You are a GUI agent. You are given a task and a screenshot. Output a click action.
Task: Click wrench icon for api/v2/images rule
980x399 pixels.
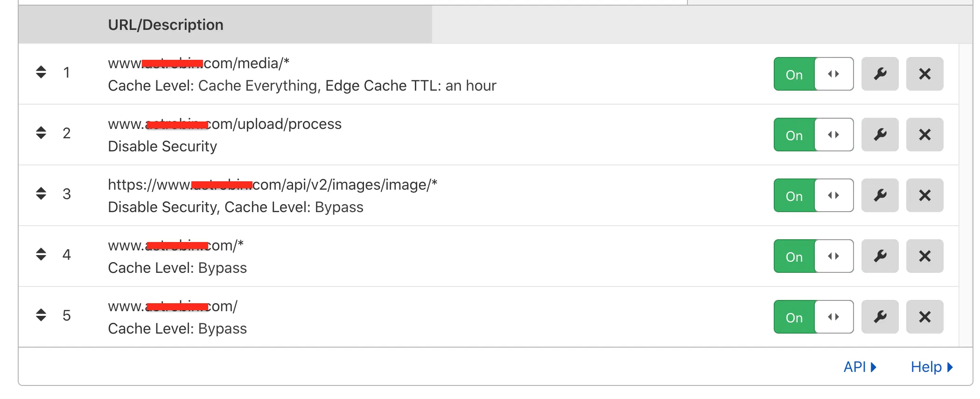tap(880, 195)
